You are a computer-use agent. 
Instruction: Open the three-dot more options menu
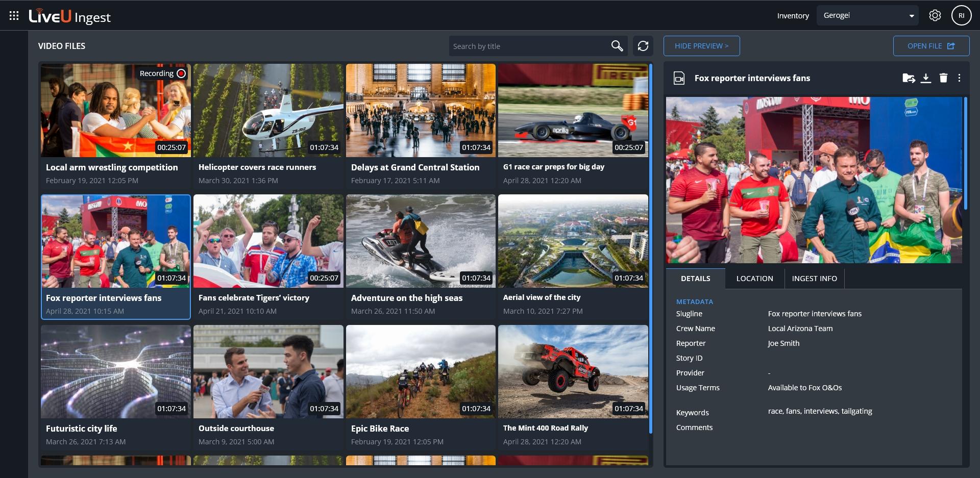pyautogui.click(x=960, y=78)
